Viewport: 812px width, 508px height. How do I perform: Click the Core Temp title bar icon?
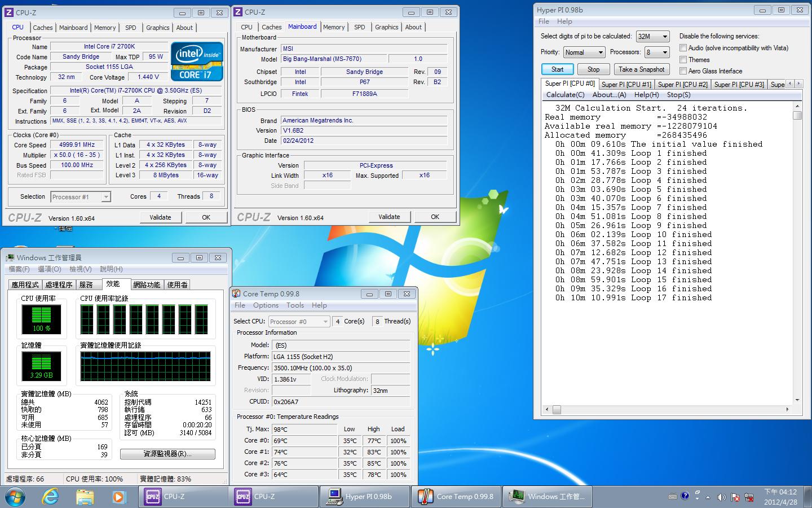(237, 294)
